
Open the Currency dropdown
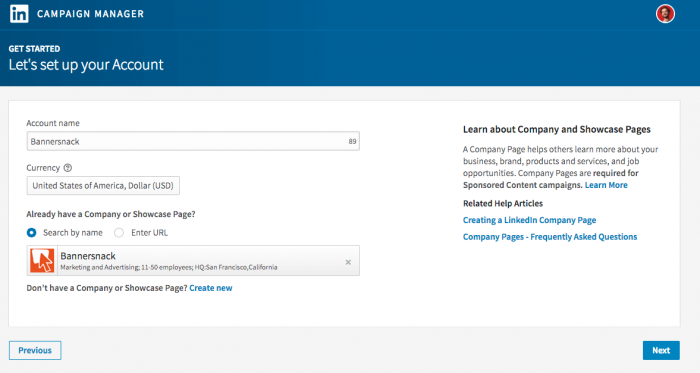click(103, 186)
